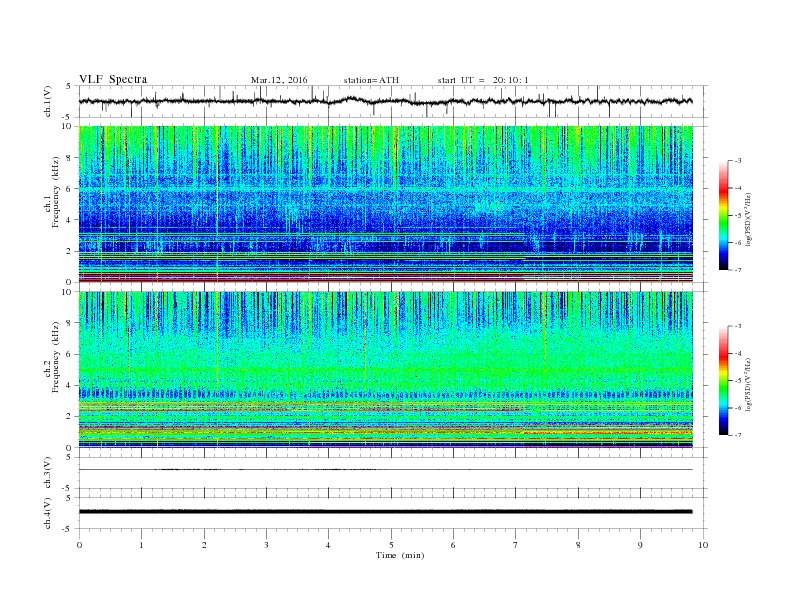The image size is (792, 612).
Task: Select the date text "Mar.12, 2016"
Action: [x=279, y=80]
